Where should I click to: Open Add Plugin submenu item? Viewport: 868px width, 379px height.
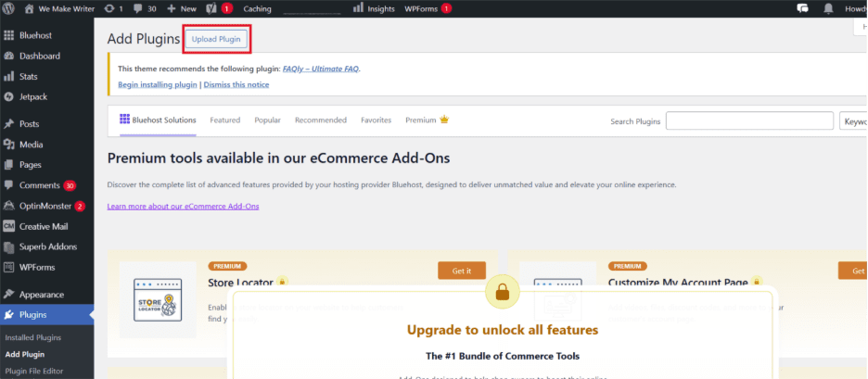(x=25, y=354)
